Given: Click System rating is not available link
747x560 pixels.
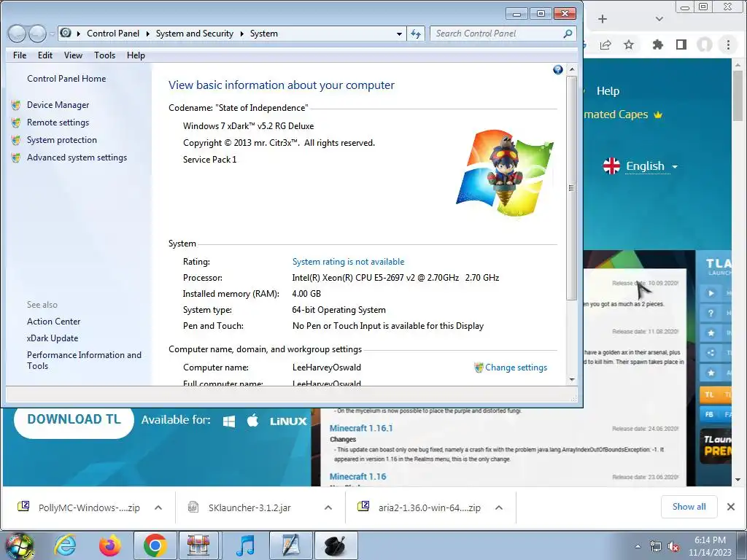Looking at the screenshot, I should click(348, 262).
